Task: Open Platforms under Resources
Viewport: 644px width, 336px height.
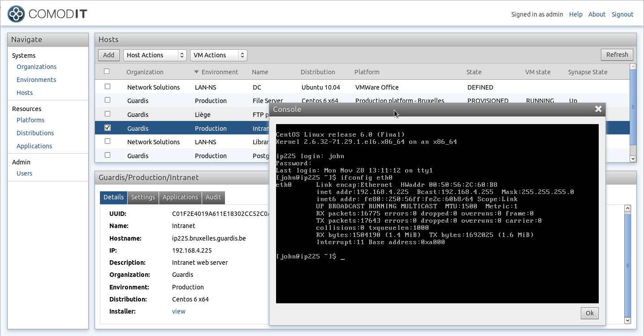Action: 30,120
